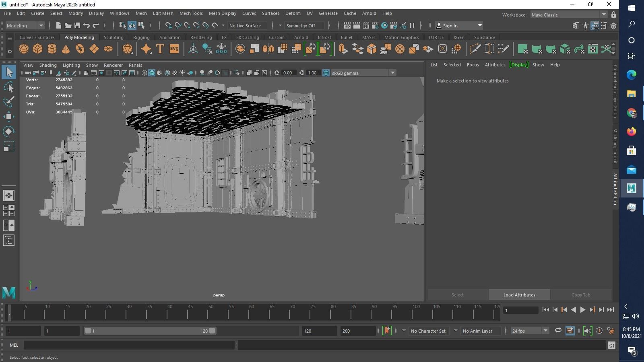Open the Symmetry: Off dropdown

pyautogui.click(x=304, y=25)
